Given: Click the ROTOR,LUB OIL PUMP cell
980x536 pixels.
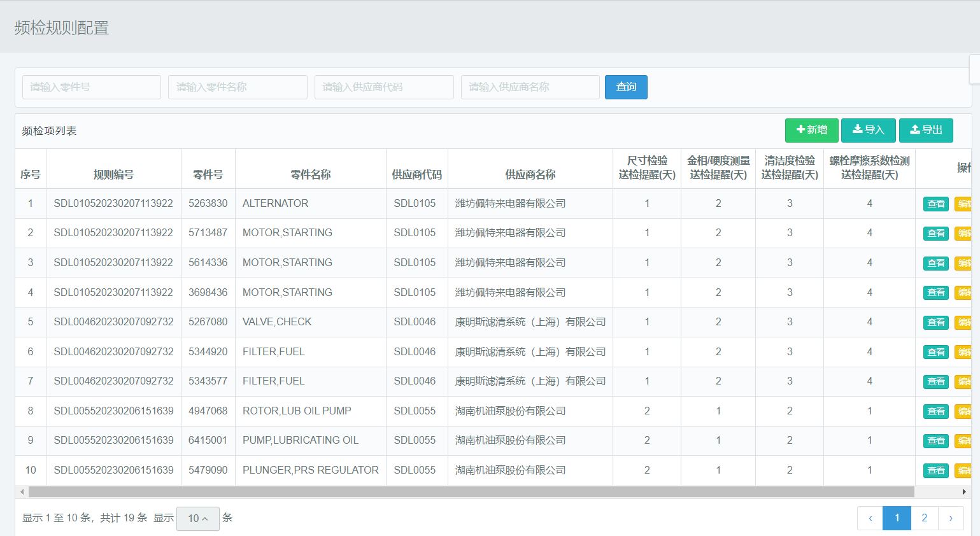Looking at the screenshot, I should pyautogui.click(x=311, y=411).
